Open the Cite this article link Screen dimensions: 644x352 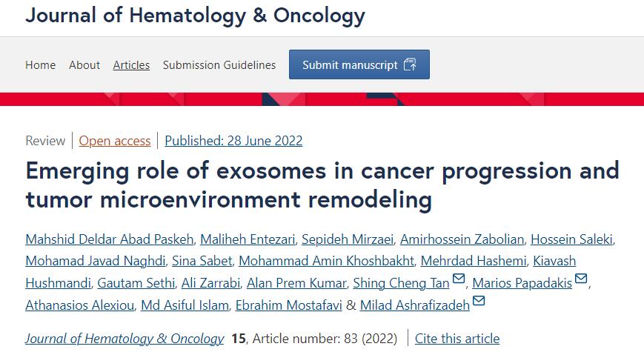457,339
